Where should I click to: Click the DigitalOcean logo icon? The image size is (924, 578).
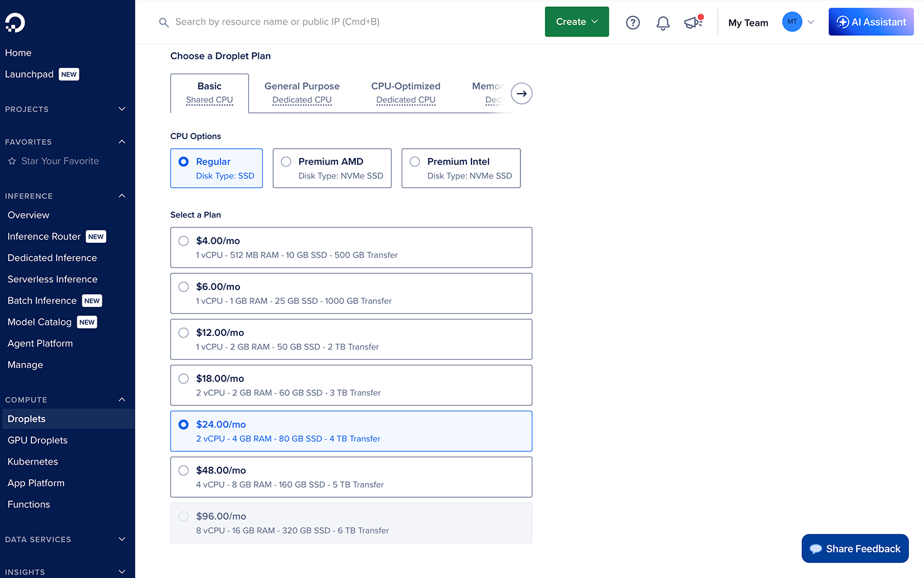pyautogui.click(x=15, y=23)
